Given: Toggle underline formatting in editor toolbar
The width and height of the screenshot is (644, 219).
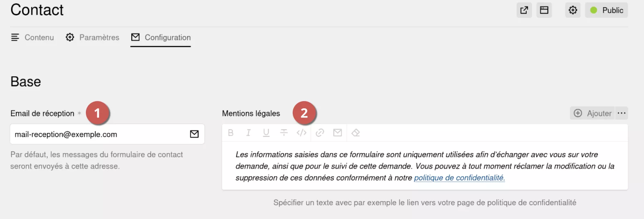Looking at the screenshot, I should pos(266,133).
